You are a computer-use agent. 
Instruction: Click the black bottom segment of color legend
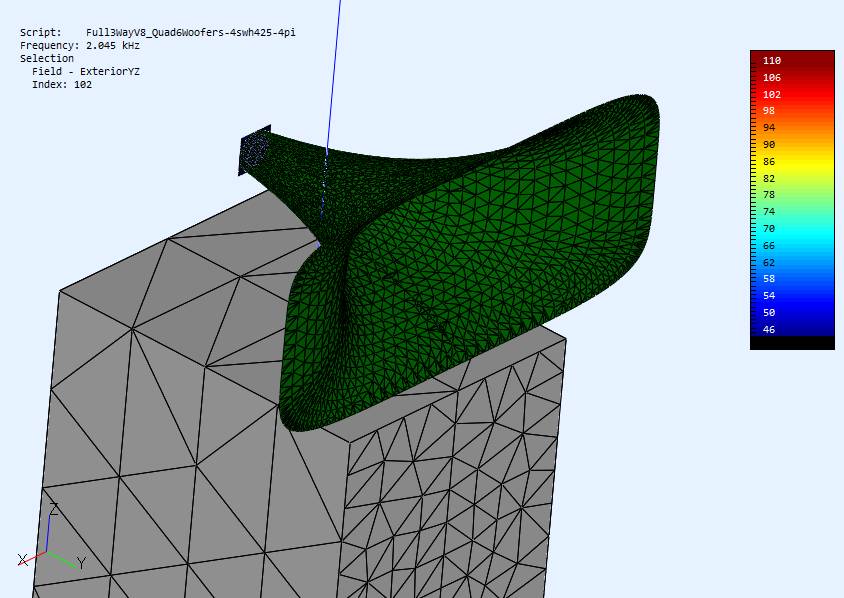tap(792, 343)
